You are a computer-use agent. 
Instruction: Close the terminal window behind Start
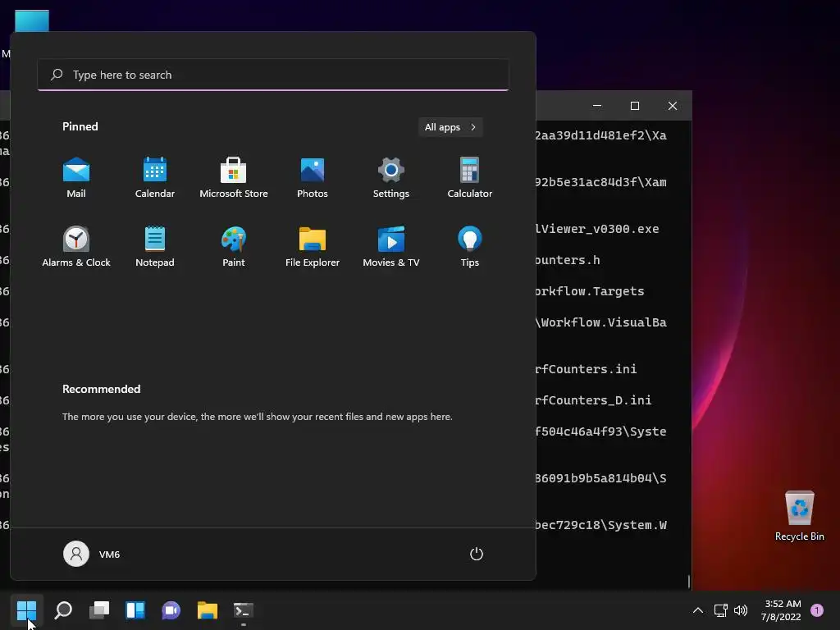point(673,106)
